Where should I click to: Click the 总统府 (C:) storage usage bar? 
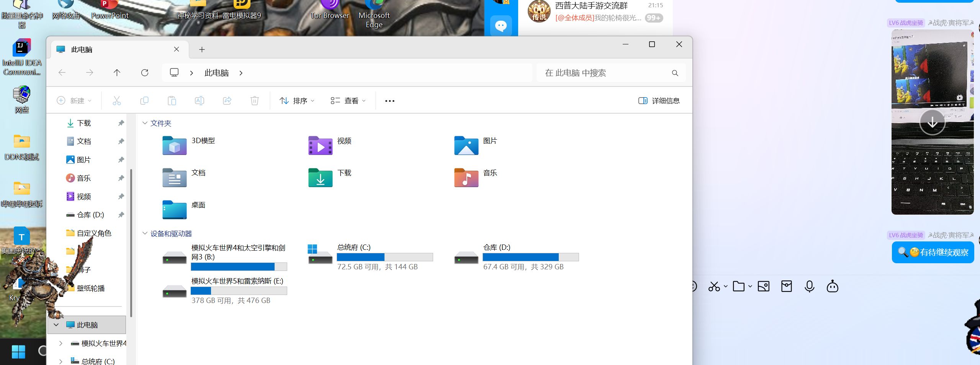click(x=385, y=257)
